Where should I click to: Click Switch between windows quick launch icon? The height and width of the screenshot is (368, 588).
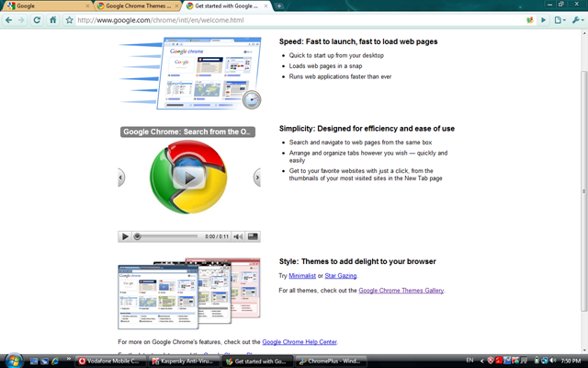point(44,362)
